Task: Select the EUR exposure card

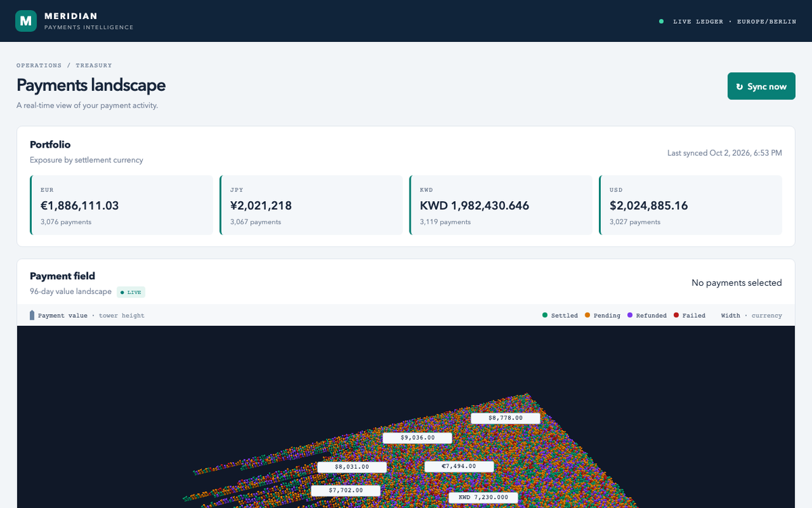Action: point(122,205)
